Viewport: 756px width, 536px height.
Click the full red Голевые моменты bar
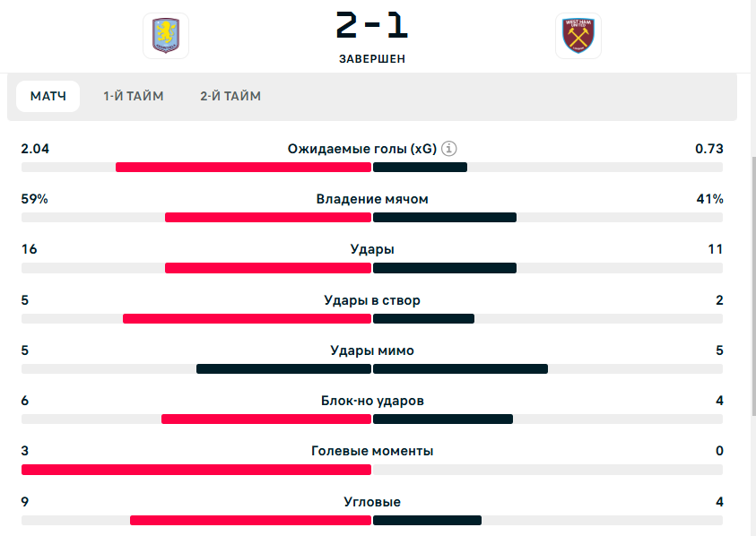[x=196, y=470]
